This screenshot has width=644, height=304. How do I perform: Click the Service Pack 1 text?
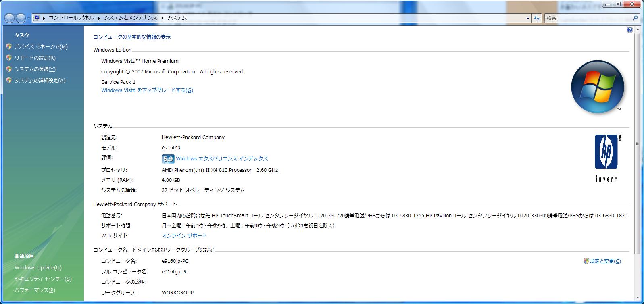click(x=118, y=82)
